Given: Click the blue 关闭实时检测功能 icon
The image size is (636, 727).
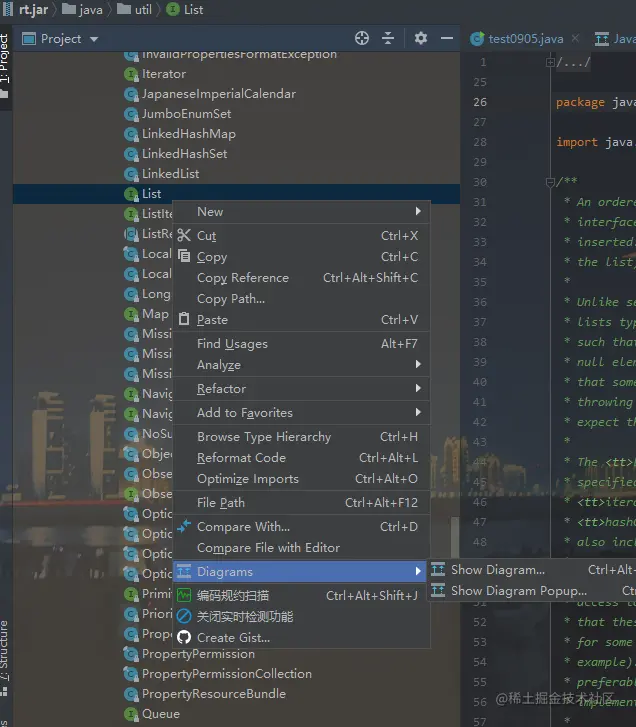Looking at the screenshot, I should pyautogui.click(x=184, y=616).
